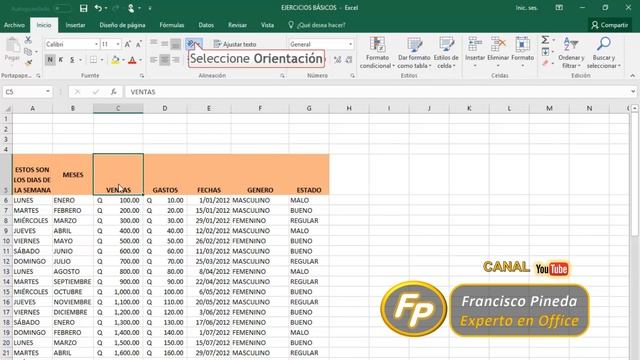
Task: Toggle center horizontal alignment
Action: [x=164, y=60]
